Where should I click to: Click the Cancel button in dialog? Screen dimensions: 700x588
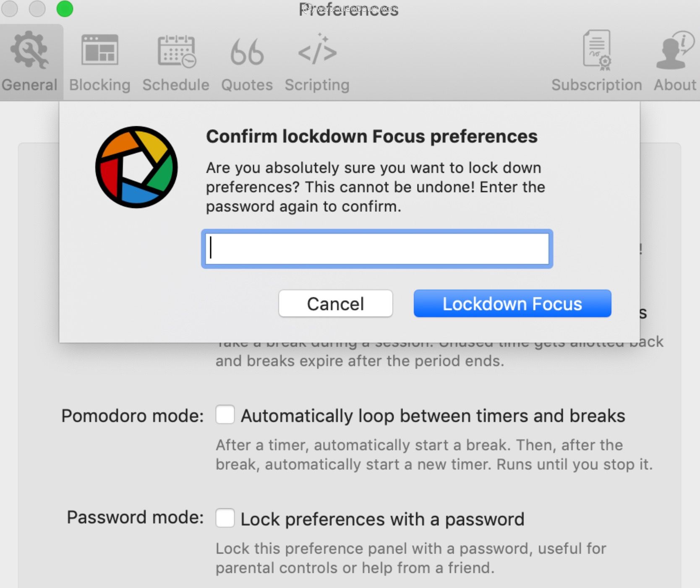pos(335,304)
